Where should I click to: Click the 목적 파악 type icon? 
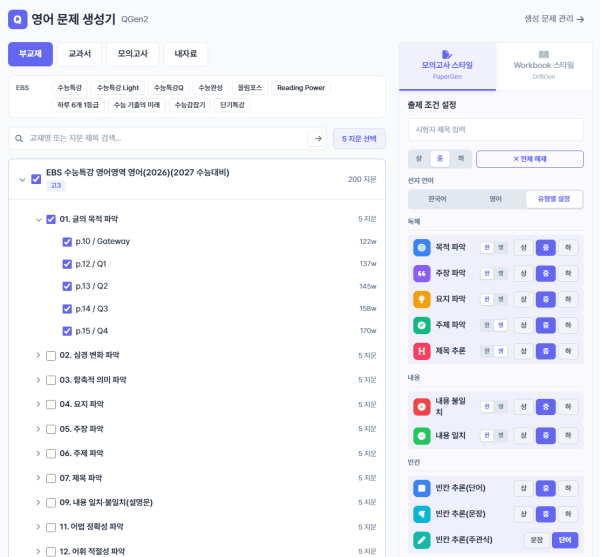pyautogui.click(x=422, y=248)
